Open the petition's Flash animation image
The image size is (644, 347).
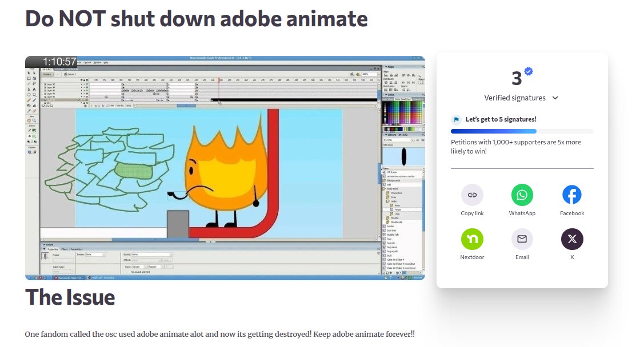pos(225,168)
